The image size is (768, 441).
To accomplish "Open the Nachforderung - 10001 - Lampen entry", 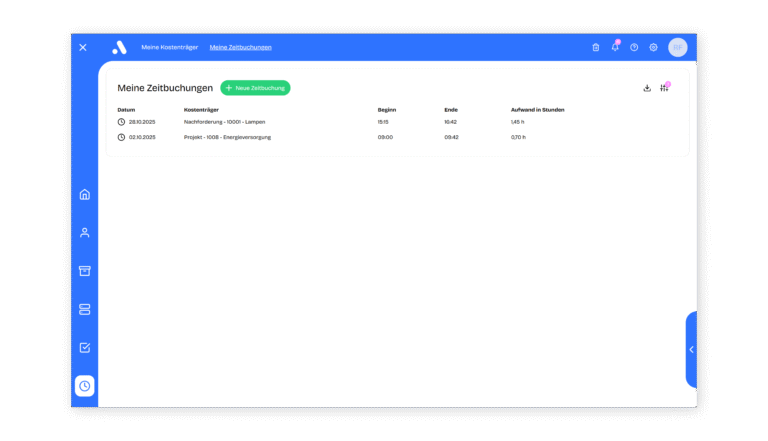I will (x=224, y=122).
